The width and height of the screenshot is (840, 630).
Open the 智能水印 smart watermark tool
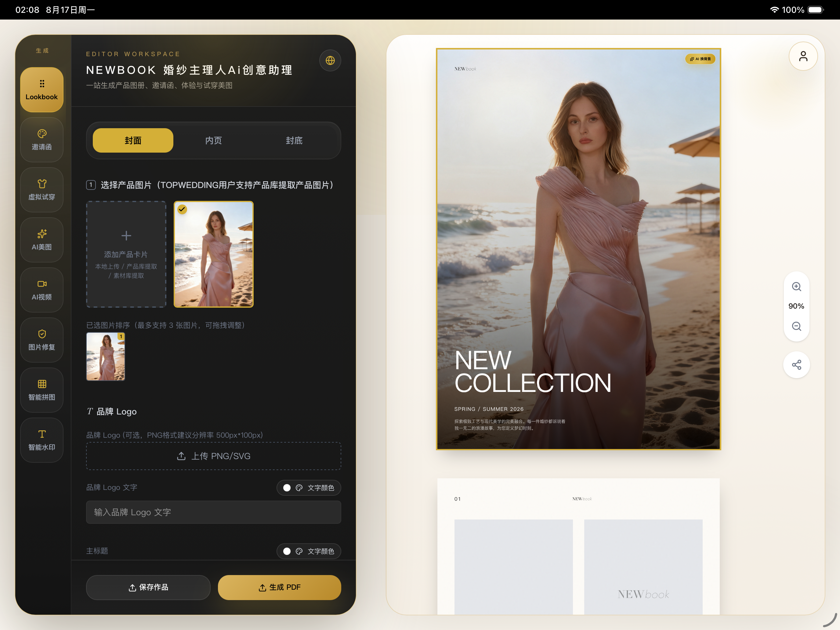point(42,440)
